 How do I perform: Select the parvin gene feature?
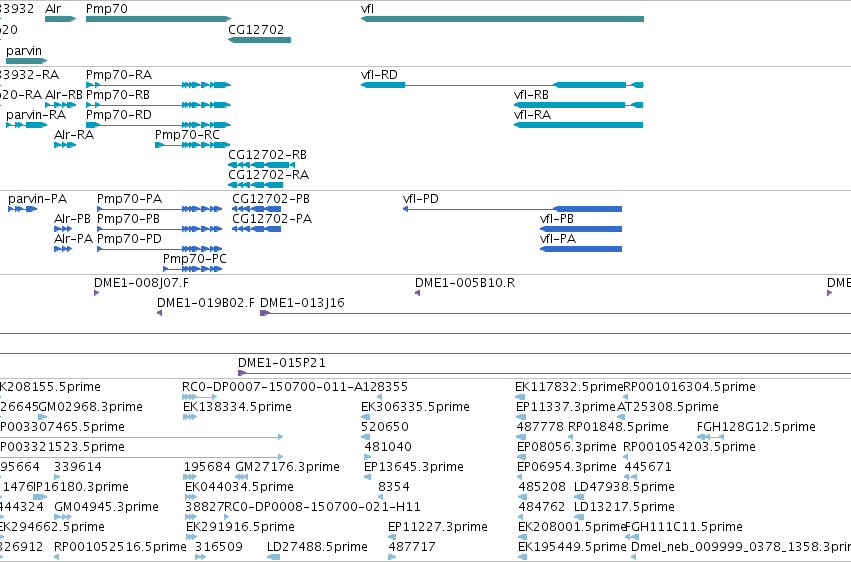(x=27, y=60)
